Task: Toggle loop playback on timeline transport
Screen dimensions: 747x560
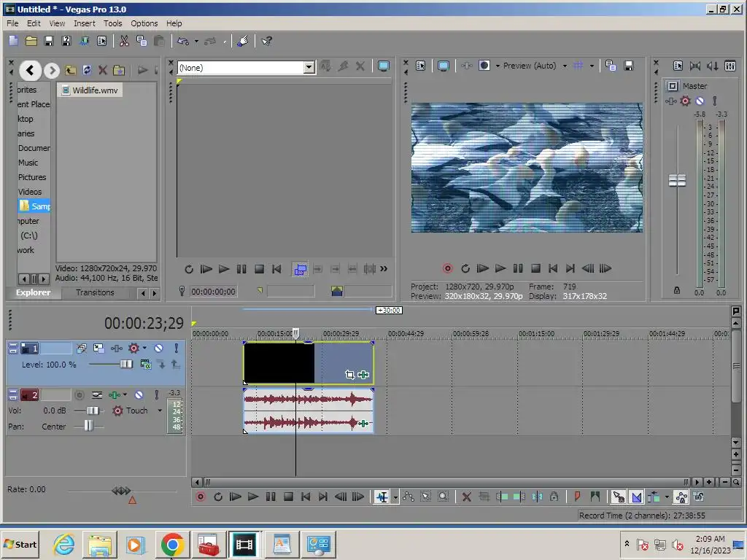Action: (218, 497)
